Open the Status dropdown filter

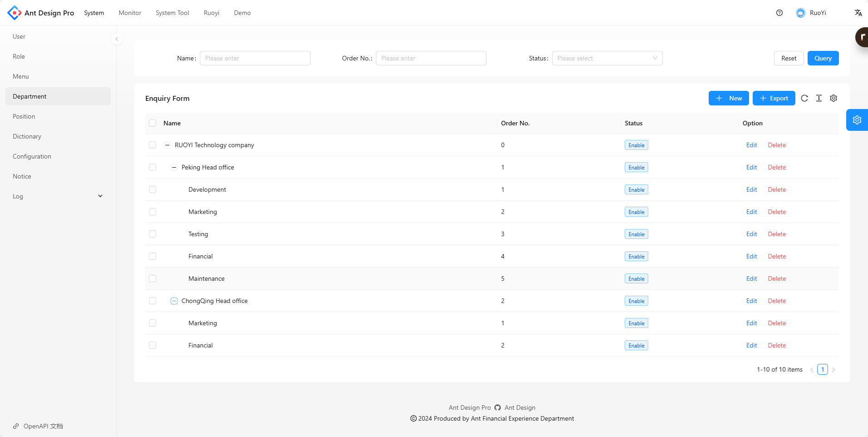(607, 58)
